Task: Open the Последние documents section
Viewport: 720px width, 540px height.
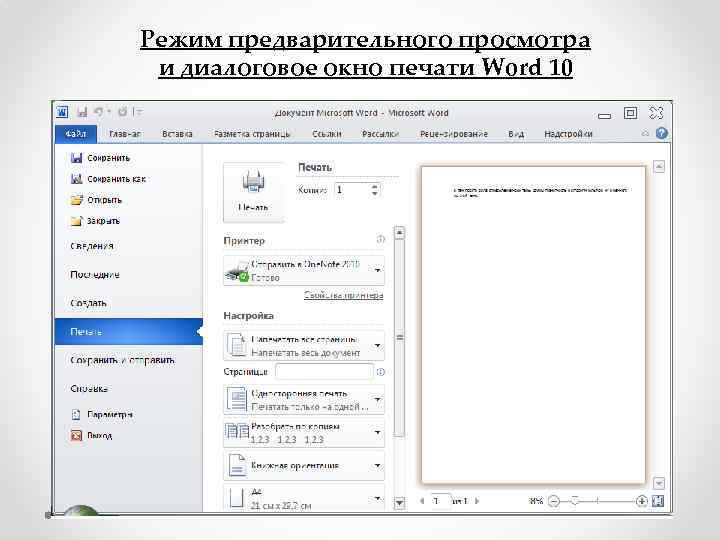Action: (x=95, y=275)
